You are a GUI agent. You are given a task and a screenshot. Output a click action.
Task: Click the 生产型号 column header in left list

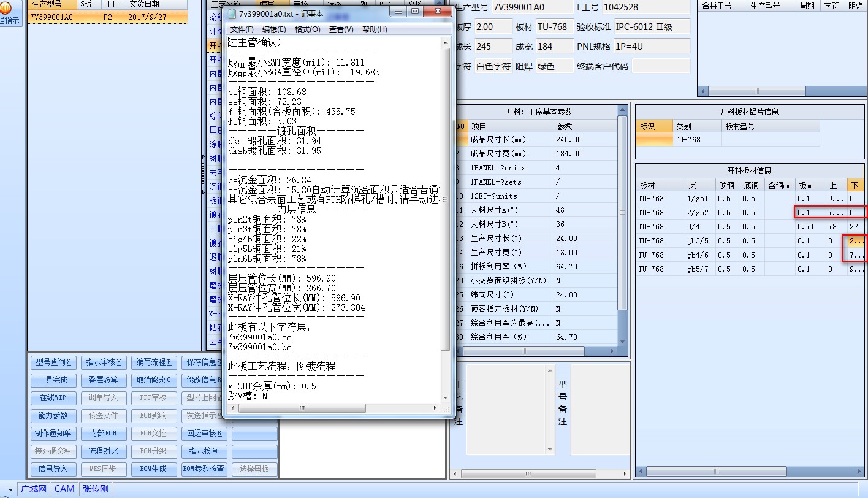click(x=53, y=4)
